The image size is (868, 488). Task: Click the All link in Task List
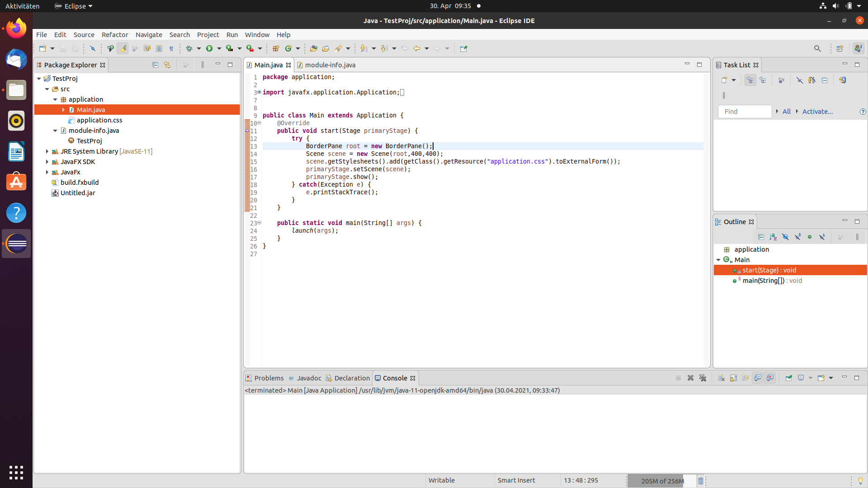(787, 112)
